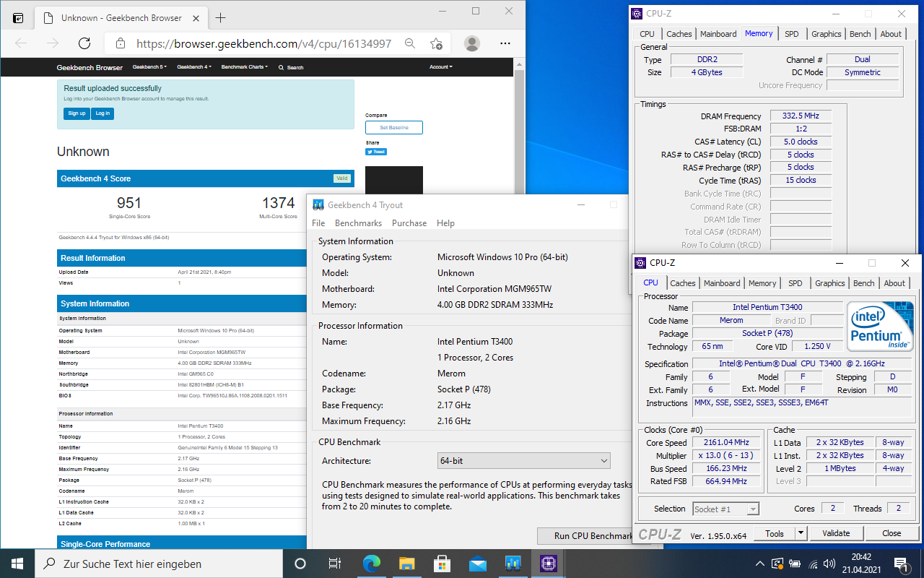Viewport: 924px width, 578px height.
Task: Open the Benchmarks menu in Geekbench 4
Action: (359, 223)
